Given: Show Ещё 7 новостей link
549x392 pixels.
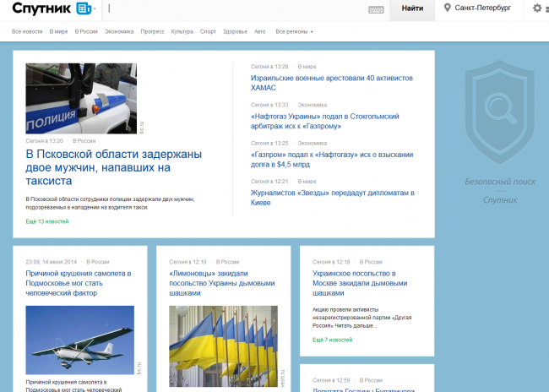Looking at the screenshot, I should pyautogui.click(x=332, y=340).
